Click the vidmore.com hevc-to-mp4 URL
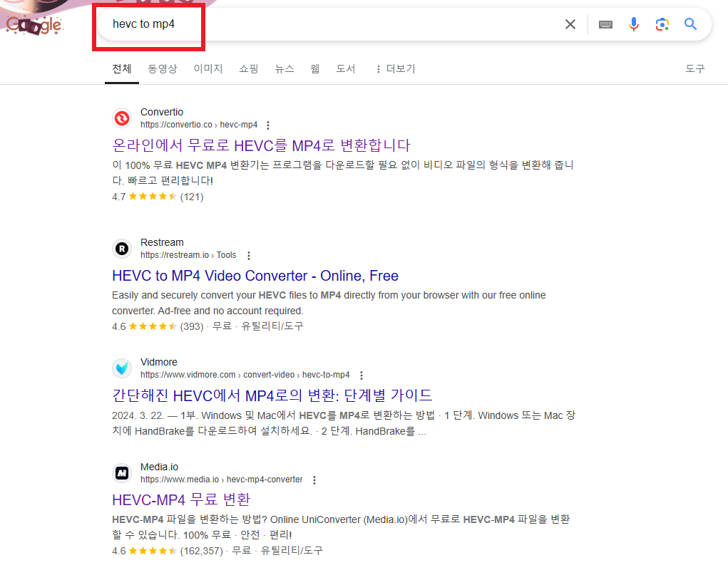 pyautogui.click(x=245, y=375)
